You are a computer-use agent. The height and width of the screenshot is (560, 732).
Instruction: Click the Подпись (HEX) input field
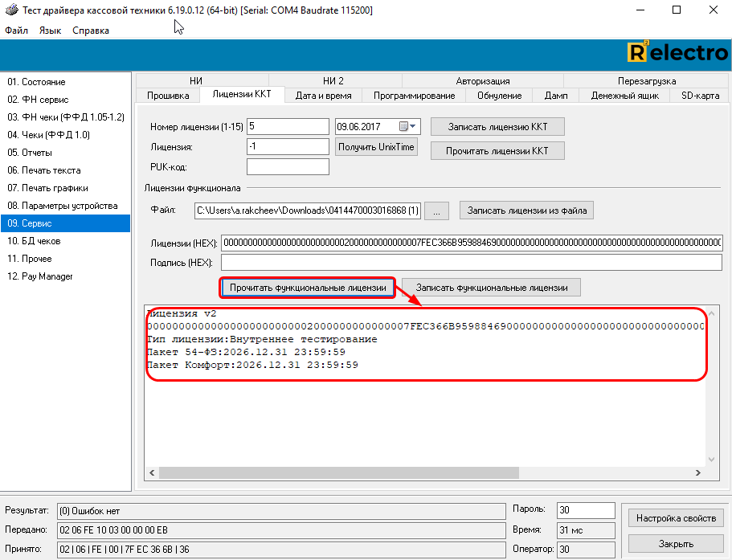point(471,263)
